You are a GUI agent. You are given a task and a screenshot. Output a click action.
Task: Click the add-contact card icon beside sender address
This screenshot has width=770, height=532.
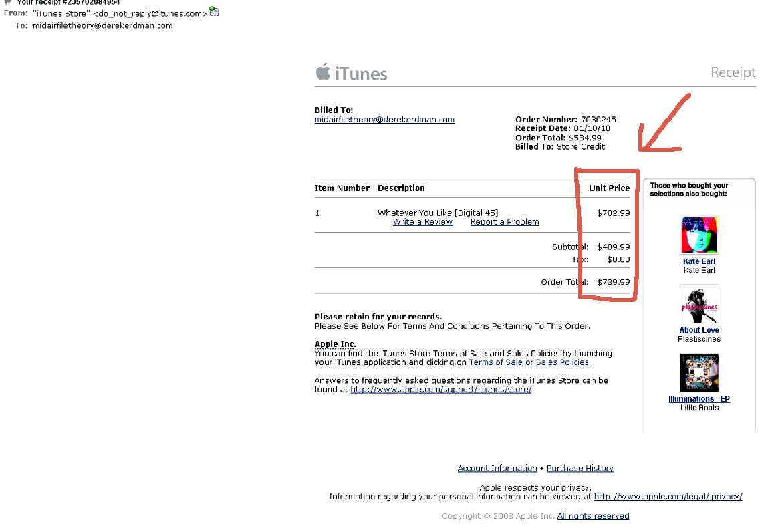(x=214, y=11)
